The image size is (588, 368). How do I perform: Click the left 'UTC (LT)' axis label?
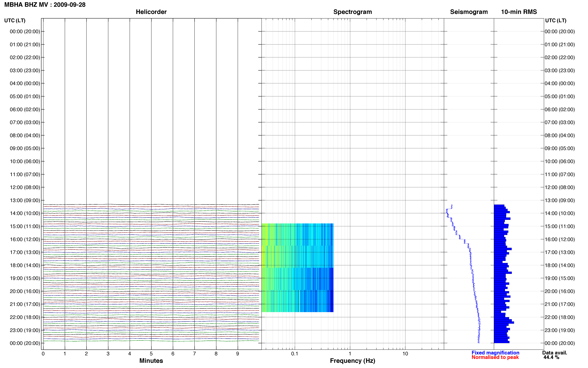[x=15, y=20]
